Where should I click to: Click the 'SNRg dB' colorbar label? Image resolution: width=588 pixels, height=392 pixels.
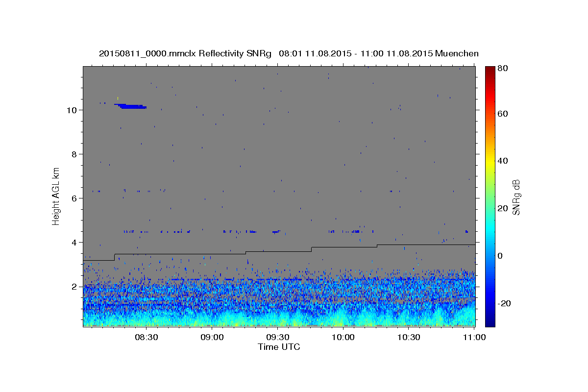pyautogui.click(x=516, y=196)
